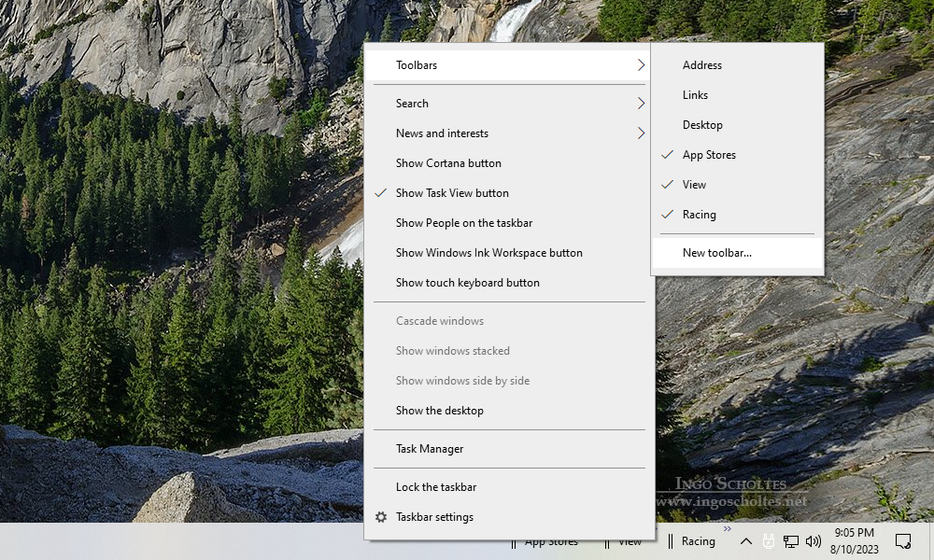The image size is (934, 560).
Task: Uncheck Show Task View button
Action: point(509,193)
